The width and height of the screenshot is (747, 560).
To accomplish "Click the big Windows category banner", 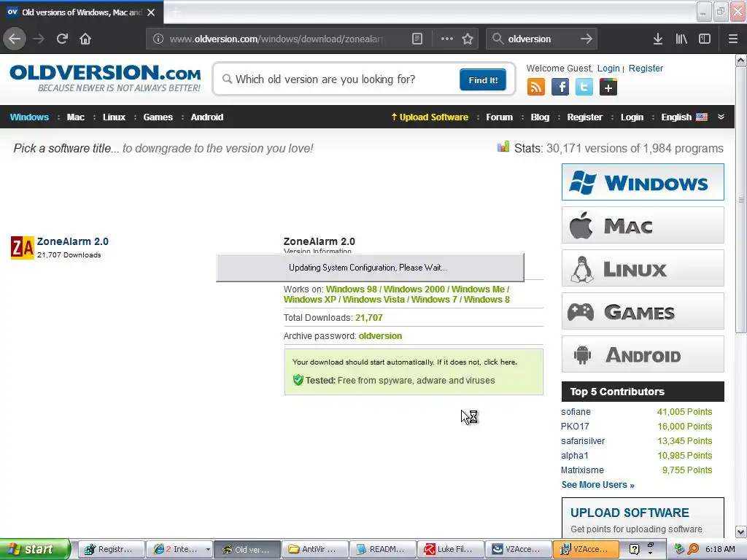I will pyautogui.click(x=643, y=182).
